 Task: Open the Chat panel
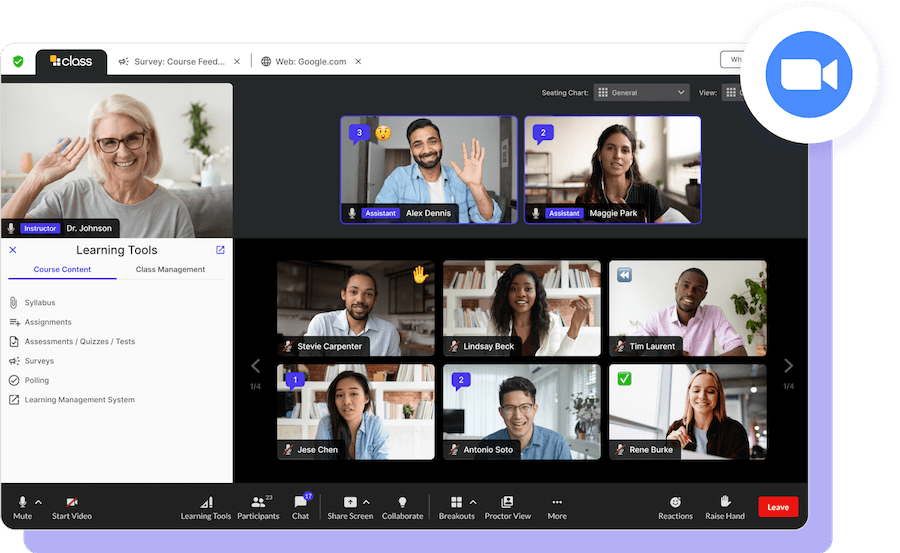pyautogui.click(x=300, y=503)
